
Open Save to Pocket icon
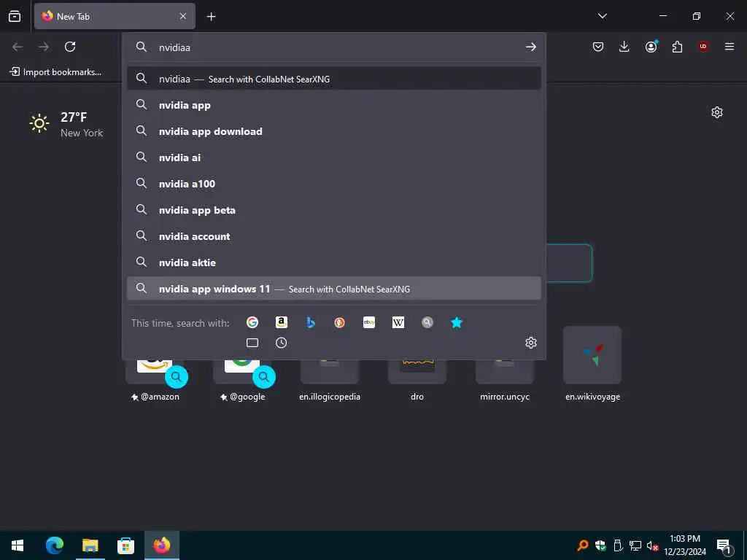pyautogui.click(x=598, y=47)
